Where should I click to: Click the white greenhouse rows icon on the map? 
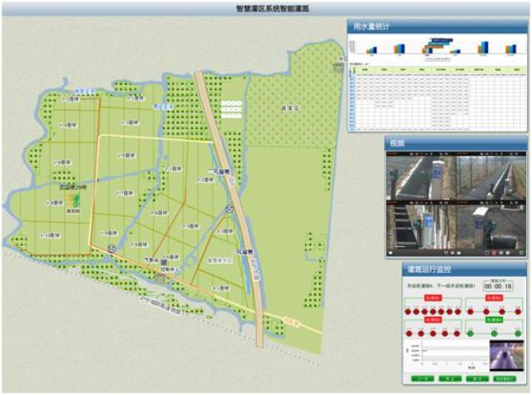click(230, 108)
